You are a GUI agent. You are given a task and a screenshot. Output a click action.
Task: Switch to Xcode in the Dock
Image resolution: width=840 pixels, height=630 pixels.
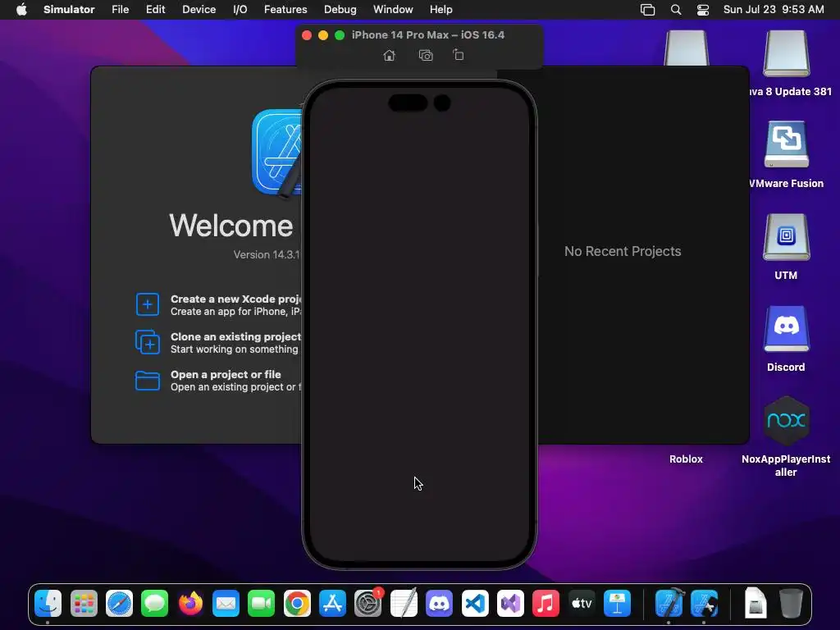[x=669, y=604]
